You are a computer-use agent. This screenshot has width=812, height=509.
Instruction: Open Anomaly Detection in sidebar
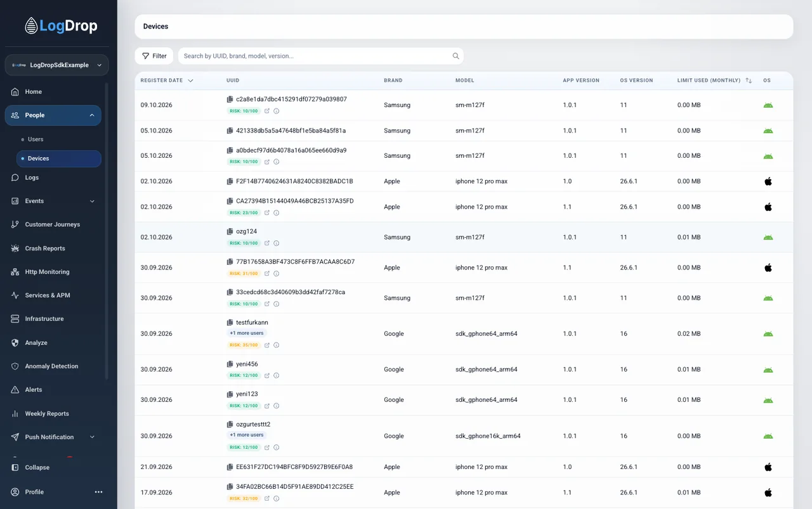[x=51, y=366]
